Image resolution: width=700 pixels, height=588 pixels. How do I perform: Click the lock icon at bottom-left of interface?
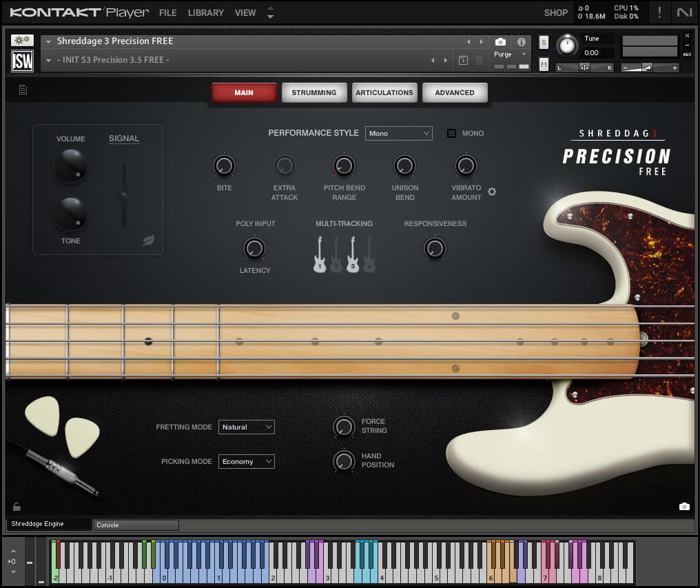(x=17, y=507)
